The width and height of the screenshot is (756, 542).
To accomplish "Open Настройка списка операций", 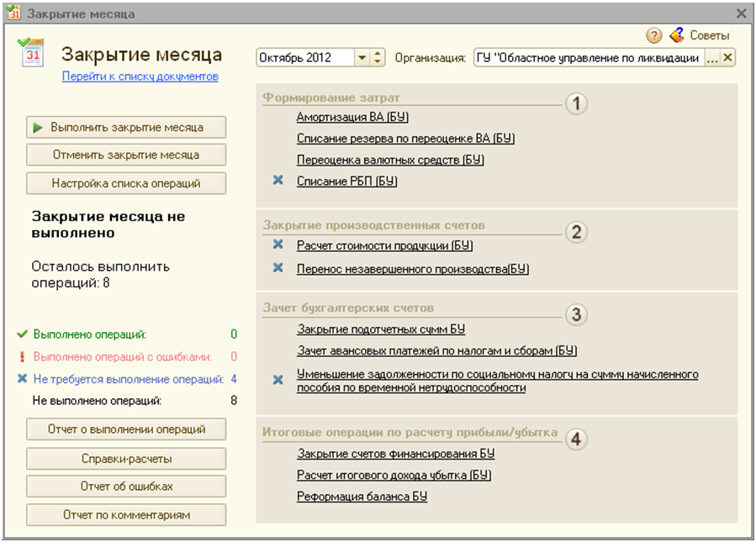I will (x=126, y=183).
